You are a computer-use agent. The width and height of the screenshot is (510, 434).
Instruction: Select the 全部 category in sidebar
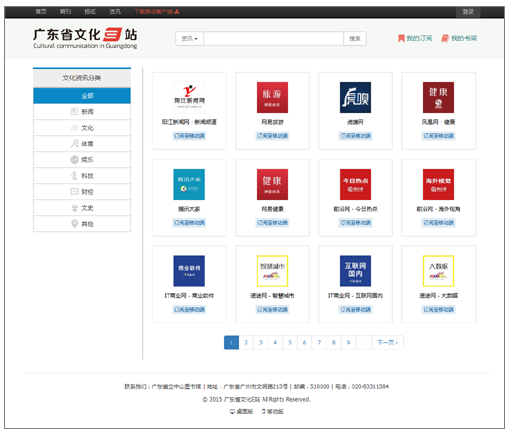[82, 96]
